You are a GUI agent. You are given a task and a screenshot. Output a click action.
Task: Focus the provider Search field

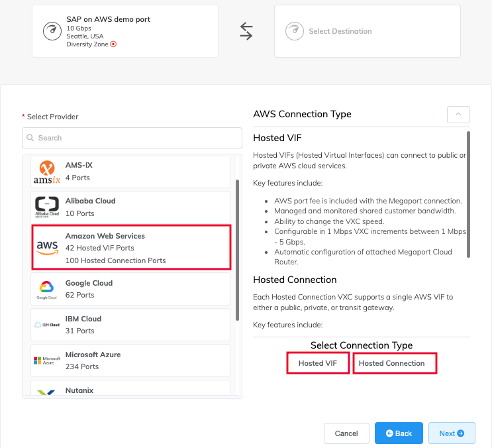(132, 138)
